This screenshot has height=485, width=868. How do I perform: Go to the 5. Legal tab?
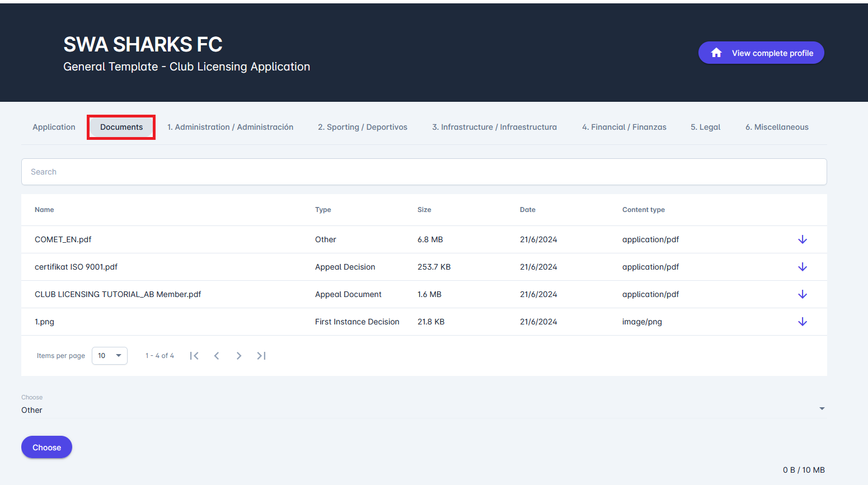705,127
